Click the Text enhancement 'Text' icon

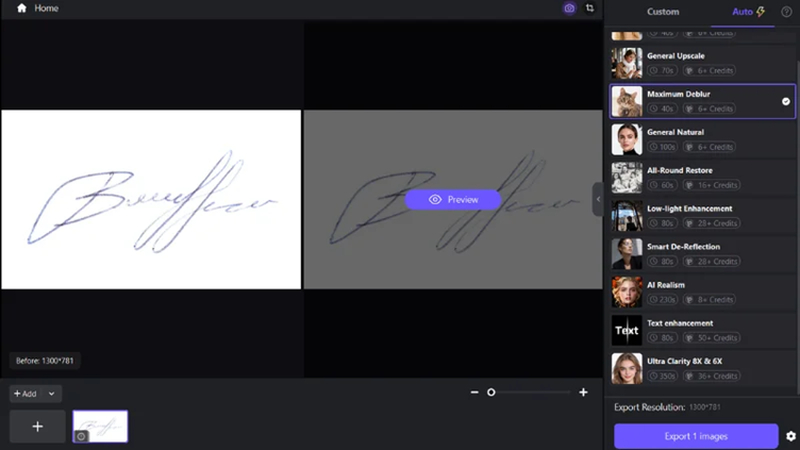627,331
